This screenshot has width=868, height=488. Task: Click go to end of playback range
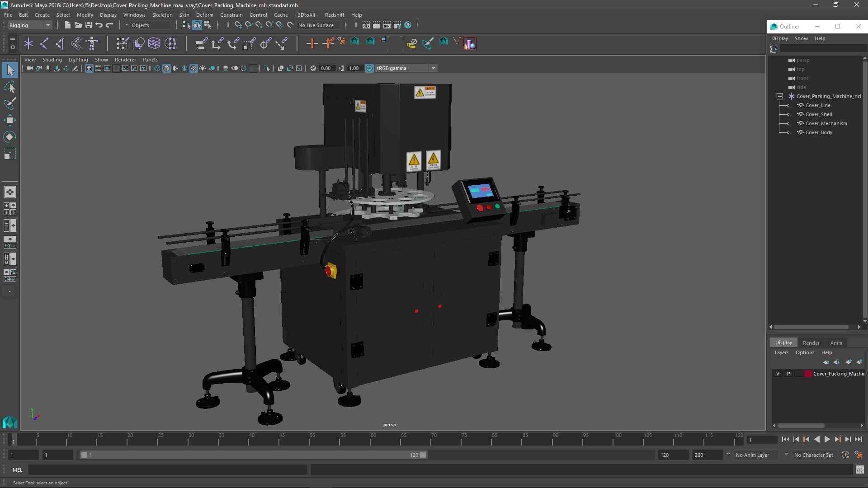pyautogui.click(x=859, y=439)
